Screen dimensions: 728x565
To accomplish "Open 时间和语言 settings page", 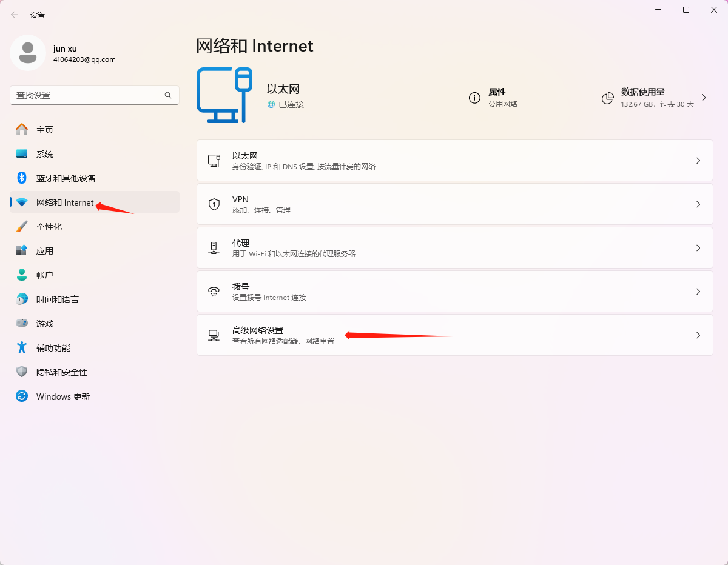I will point(57,299).
